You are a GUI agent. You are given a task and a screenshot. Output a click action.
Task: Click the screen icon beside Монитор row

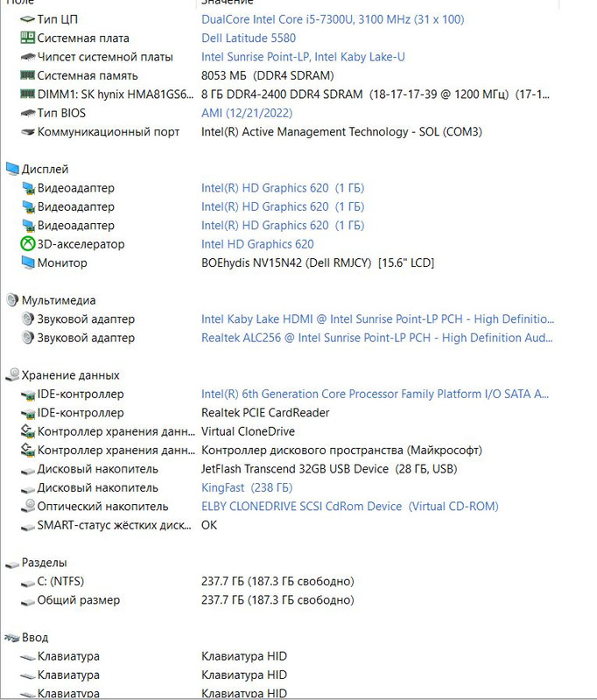(27, 262)
